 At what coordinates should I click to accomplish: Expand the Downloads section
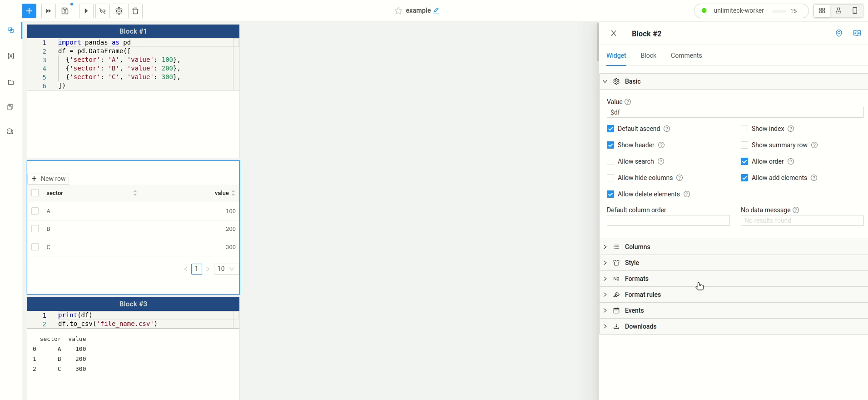[734, 326]
